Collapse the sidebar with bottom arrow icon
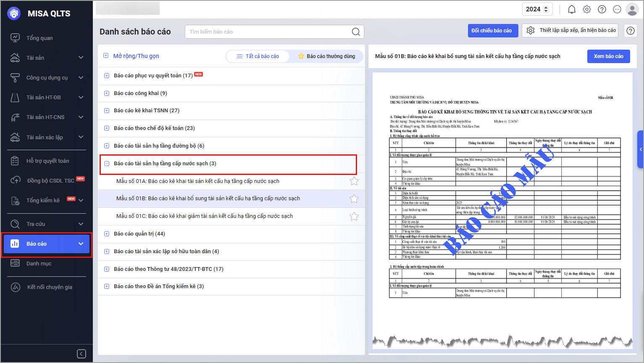644x363 pixels. tap(81, 354)
